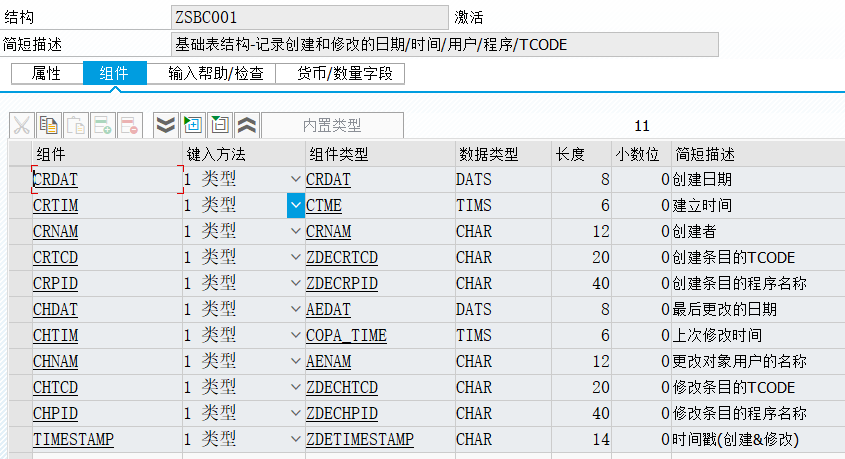Click the short description field 基础表结构
Screen dimensions: 845x459
(x=445, y=44)
